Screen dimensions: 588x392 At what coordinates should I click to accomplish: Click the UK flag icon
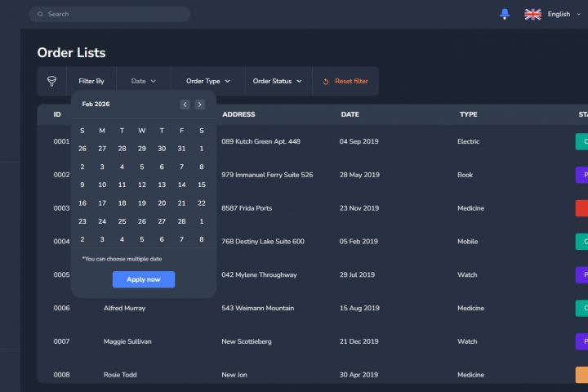pyautogui.click(x=532, y=14)
